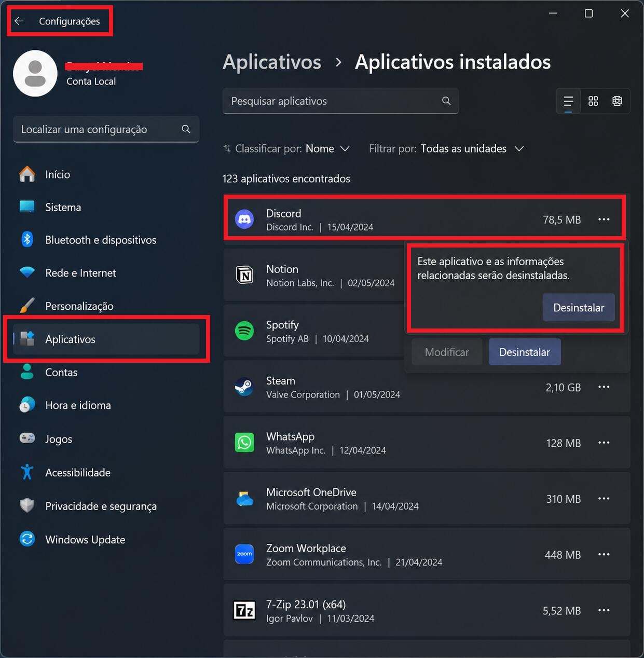
Task: Click the Steam size 2,10 GB
Action: [x=563, y=387]
